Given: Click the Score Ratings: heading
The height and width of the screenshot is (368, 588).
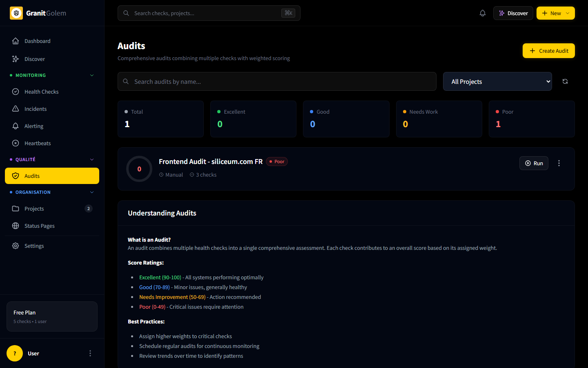Looking at the screenshot, I should point(146,263).
